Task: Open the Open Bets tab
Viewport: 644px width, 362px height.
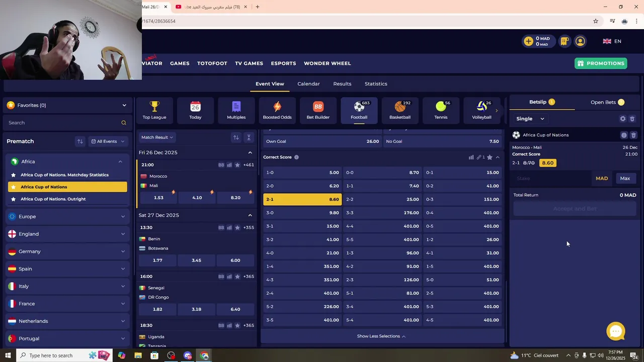Action: (x=607, y=102)
